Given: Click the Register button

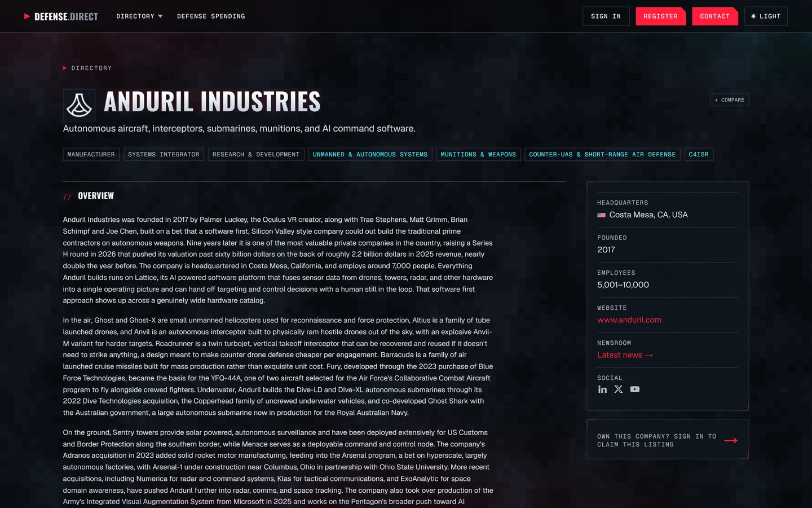Looking at the screenshot, I should tap(660, 16).
